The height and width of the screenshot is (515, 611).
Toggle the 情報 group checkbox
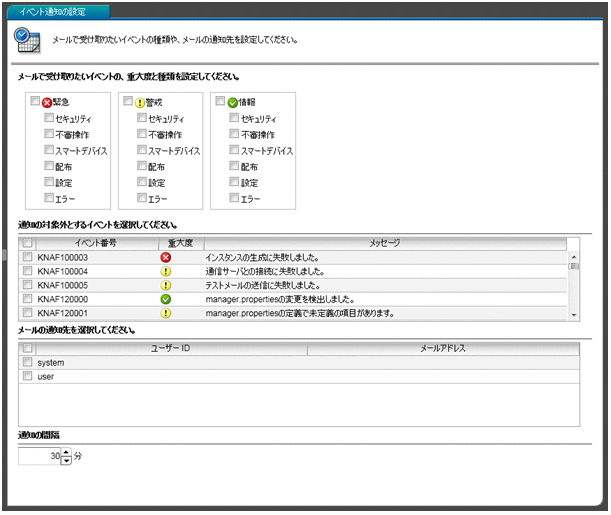tap(220, 101)
